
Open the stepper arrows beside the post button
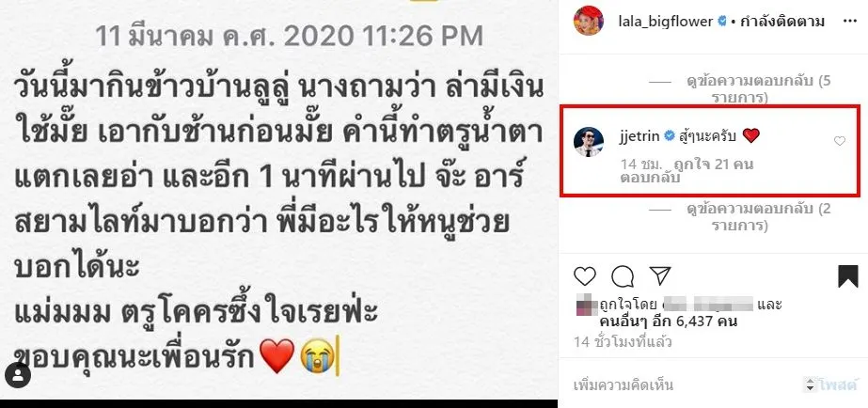(810, 384)
